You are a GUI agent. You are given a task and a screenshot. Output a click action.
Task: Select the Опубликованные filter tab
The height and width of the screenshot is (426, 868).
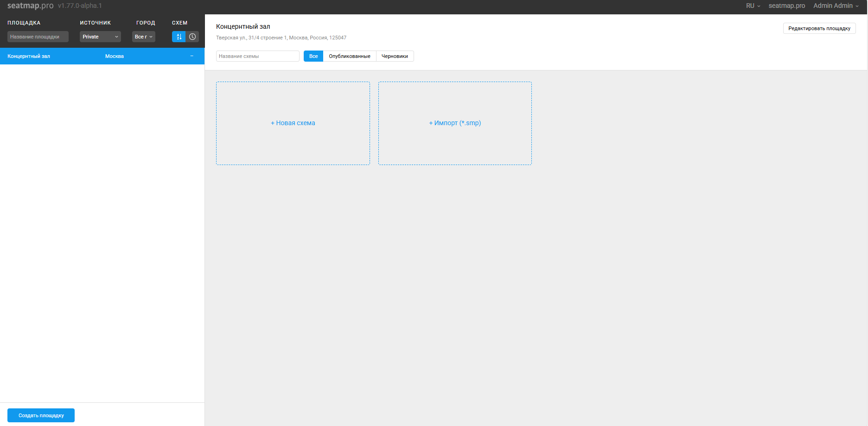[350, 56]
